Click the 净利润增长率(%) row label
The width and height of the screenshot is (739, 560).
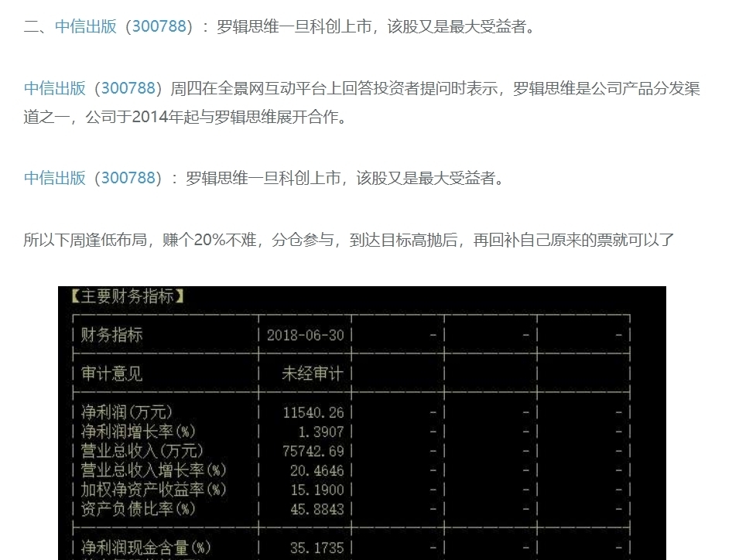point(138,432)
